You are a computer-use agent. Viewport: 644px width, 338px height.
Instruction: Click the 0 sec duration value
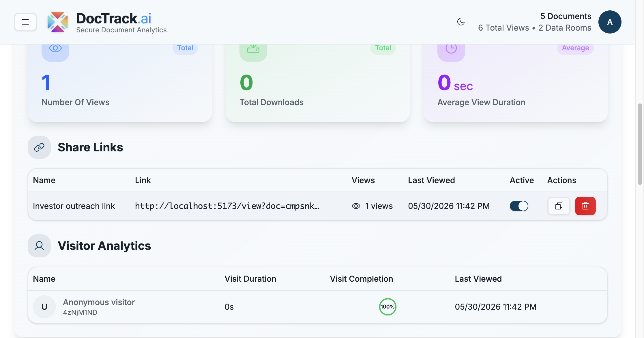point(455,83)
